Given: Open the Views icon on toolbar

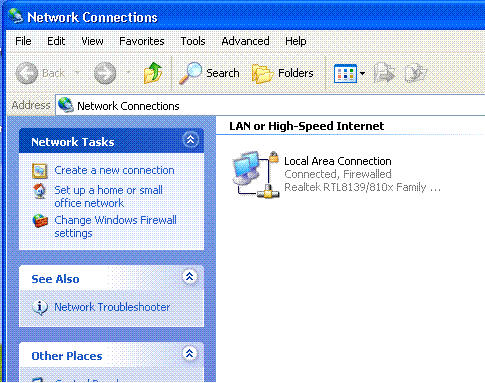Looking at the screenshot, I should click(x=345, y=73).
